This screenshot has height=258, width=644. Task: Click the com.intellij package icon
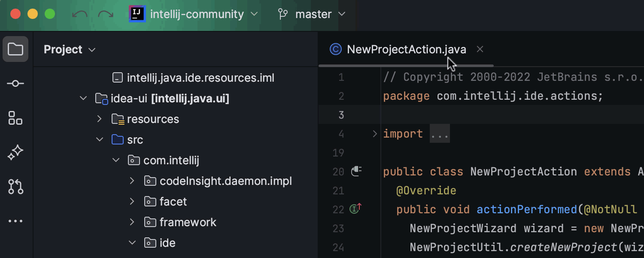[x=134, y=160]
